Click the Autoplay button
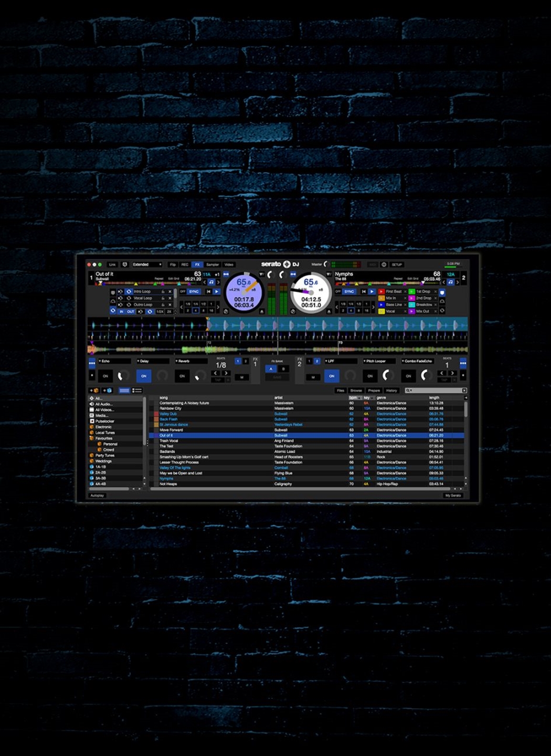 click(x=97, y=495)
